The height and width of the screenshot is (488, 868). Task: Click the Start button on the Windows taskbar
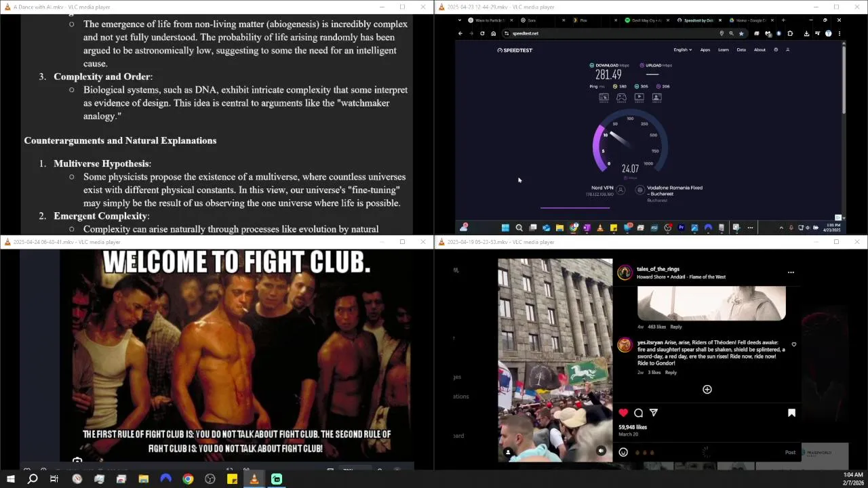(x=10, y=479)
